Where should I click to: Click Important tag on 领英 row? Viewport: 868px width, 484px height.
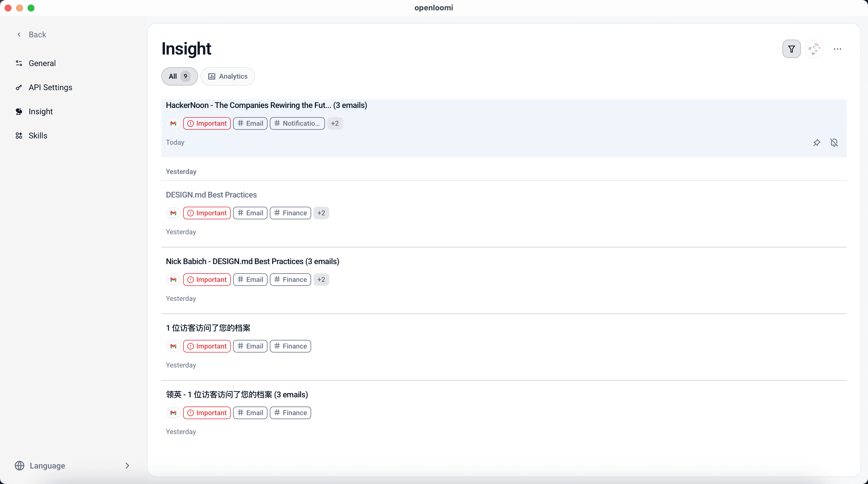pos(207,413)
